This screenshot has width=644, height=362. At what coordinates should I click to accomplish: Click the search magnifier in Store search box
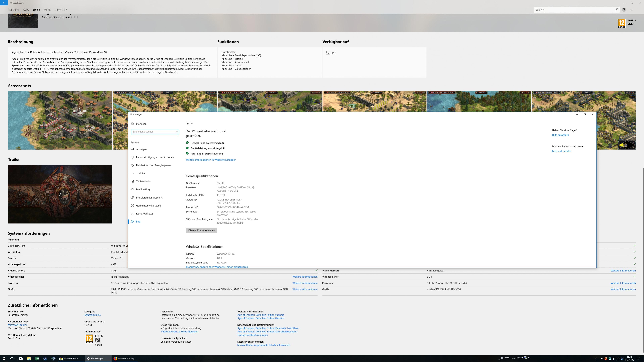[617, 10]
